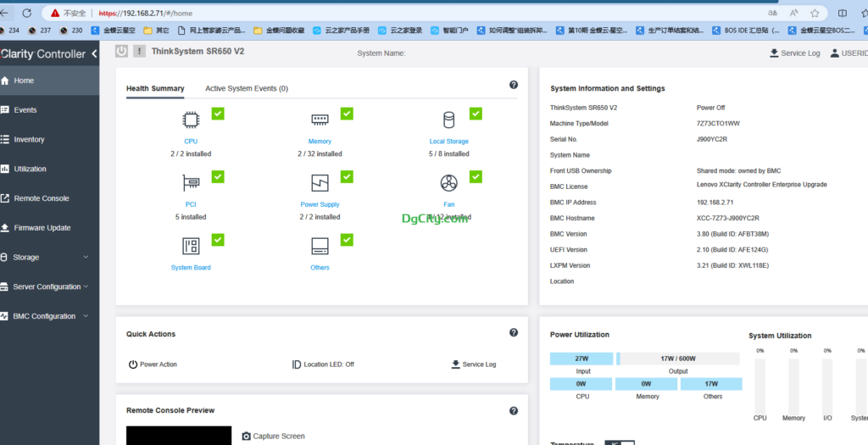Open the Memory link
Screen dimensions: 868x445
tap(320, 142)
